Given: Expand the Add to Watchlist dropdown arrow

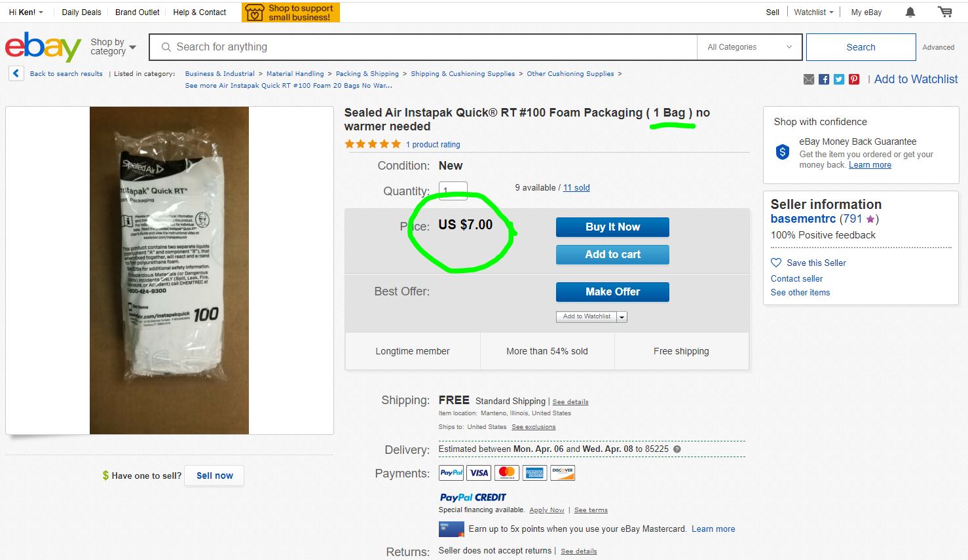Looking at the screenshot, I should point(622,317).
